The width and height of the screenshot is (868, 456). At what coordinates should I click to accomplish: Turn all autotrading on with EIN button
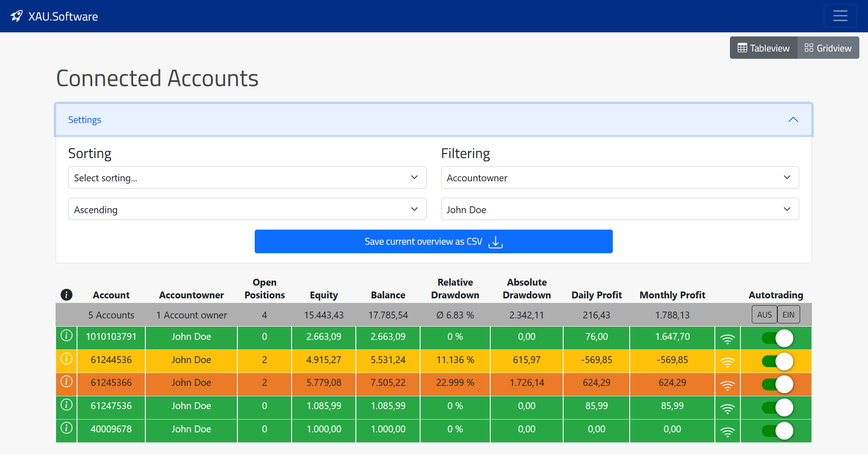pos(788,314)
